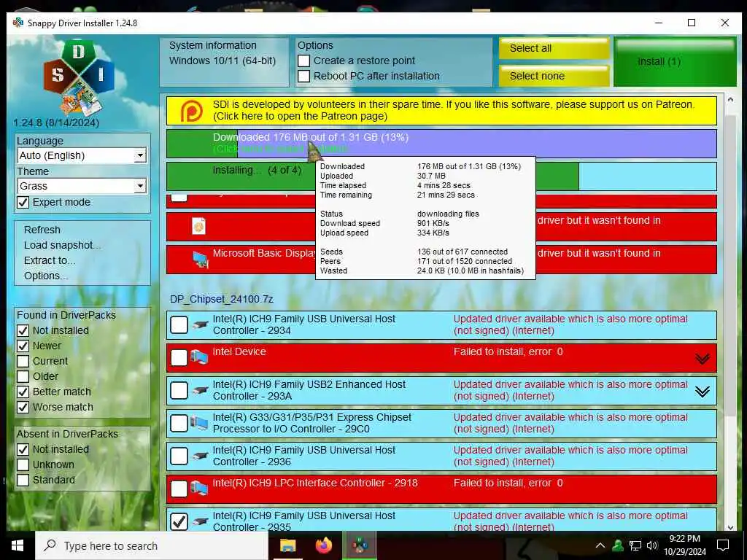747x560 pixels.
Task: Click the document icon in the red row
Action: (x=198, y=226)
